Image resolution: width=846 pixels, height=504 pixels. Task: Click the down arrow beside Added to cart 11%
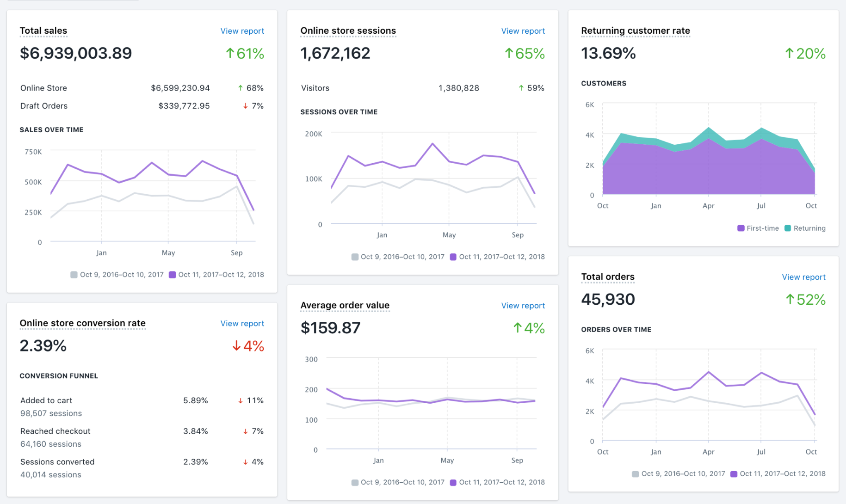coord(240,400)
